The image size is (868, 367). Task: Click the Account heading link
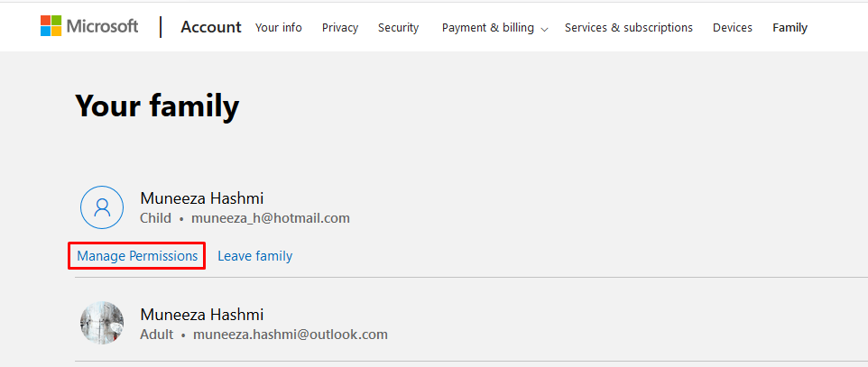(x=211, y=27)
